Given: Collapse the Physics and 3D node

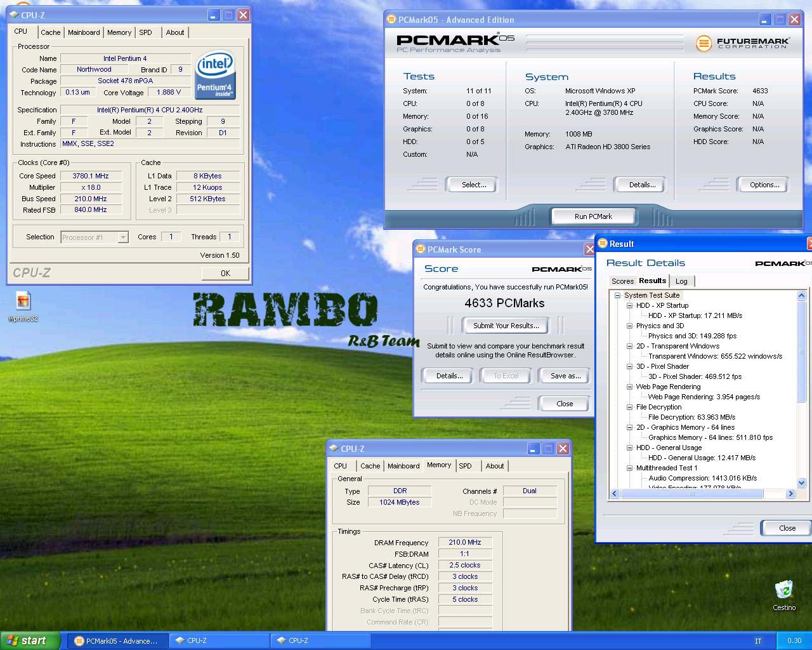Looking at the screenshot, I should 629,326.
